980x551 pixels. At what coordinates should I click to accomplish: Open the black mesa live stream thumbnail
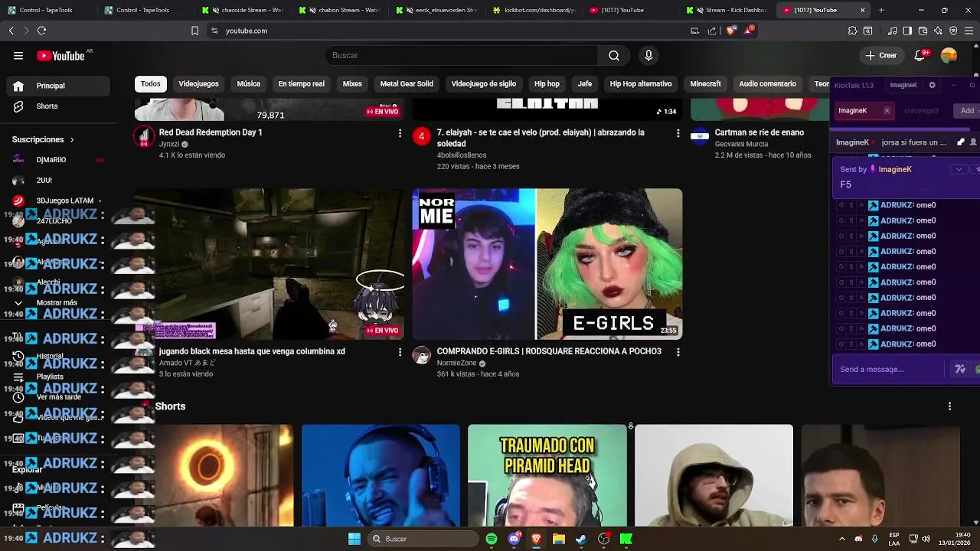(x=269, y=264)
